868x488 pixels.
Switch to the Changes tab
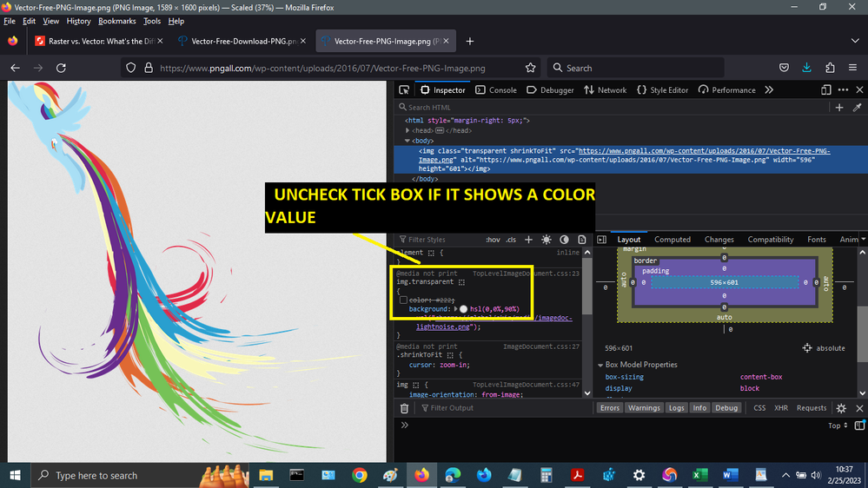pos(719,240)
